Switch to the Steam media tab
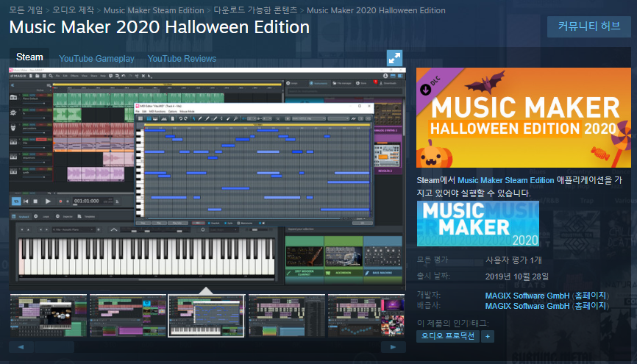 pyautogui.click(x=29, y=57)
